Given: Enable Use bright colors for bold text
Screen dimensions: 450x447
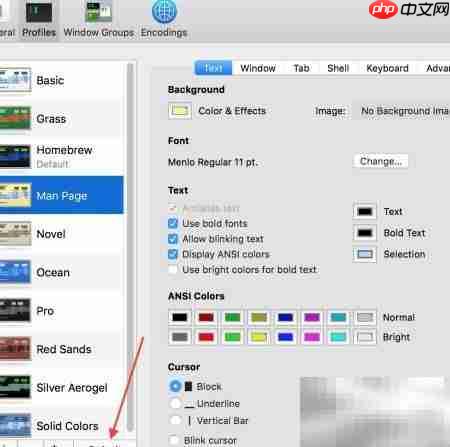Looking at the screenshot, I should click(173, 269).
